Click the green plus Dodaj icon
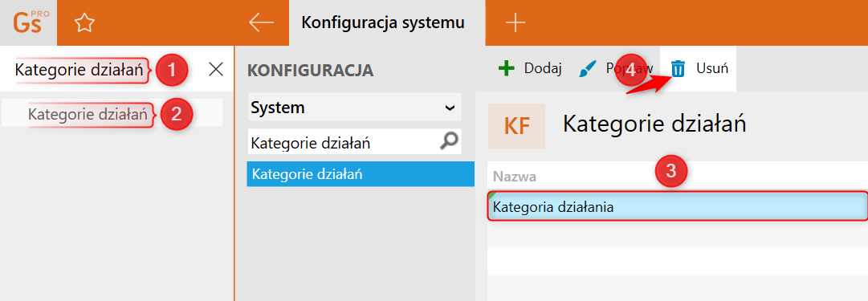 [506, 68]
